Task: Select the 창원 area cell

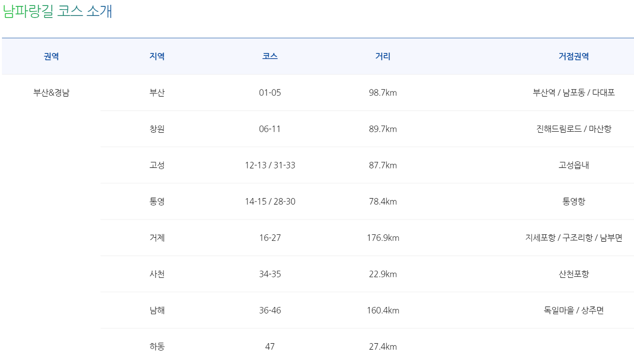Action: pyautogui.click(x=157, y=129)
